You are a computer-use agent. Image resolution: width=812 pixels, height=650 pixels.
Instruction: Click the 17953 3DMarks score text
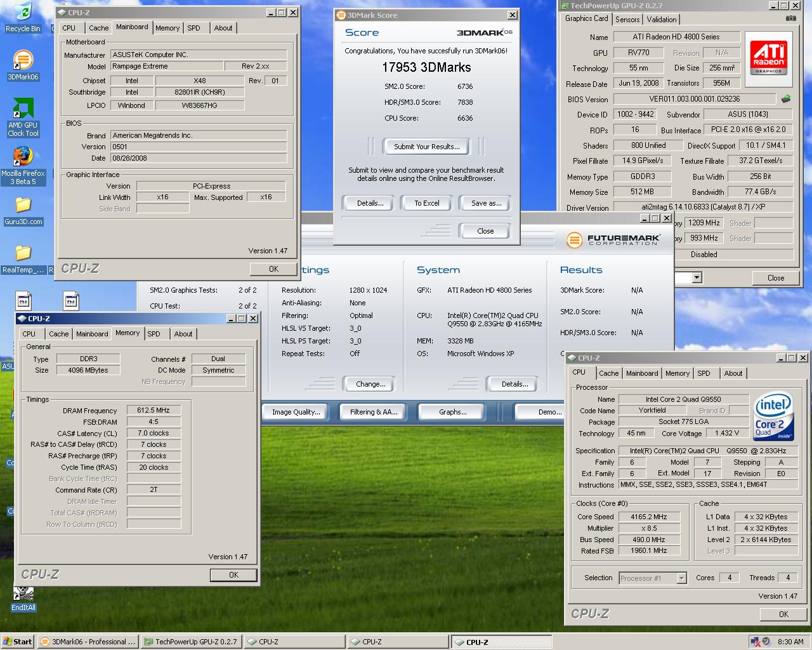coord(426,67)
